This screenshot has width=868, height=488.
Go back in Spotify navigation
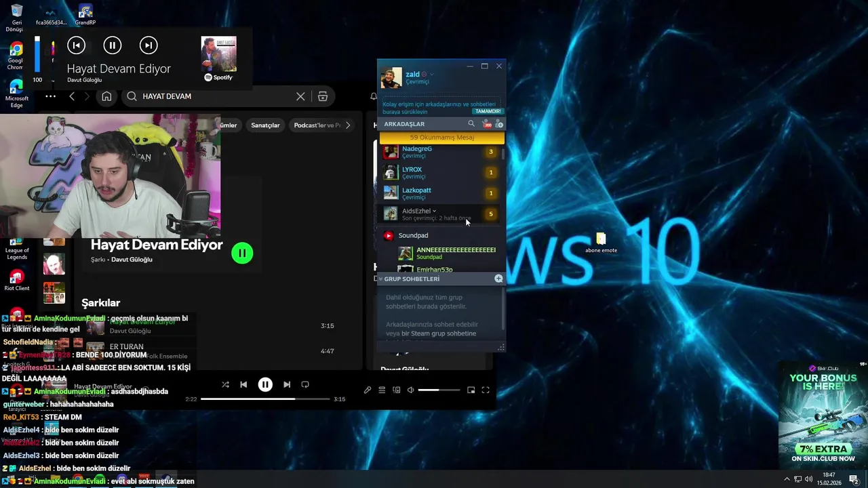coord(72,96)
